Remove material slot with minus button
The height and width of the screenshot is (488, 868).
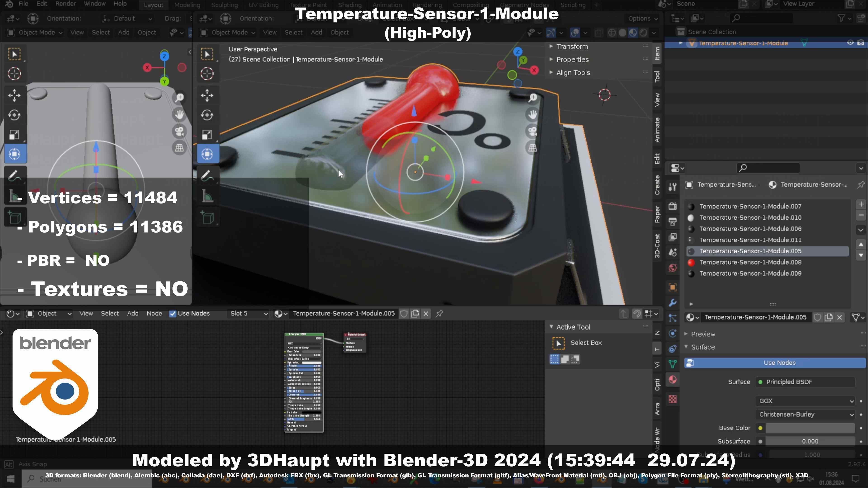click(861, 215)
